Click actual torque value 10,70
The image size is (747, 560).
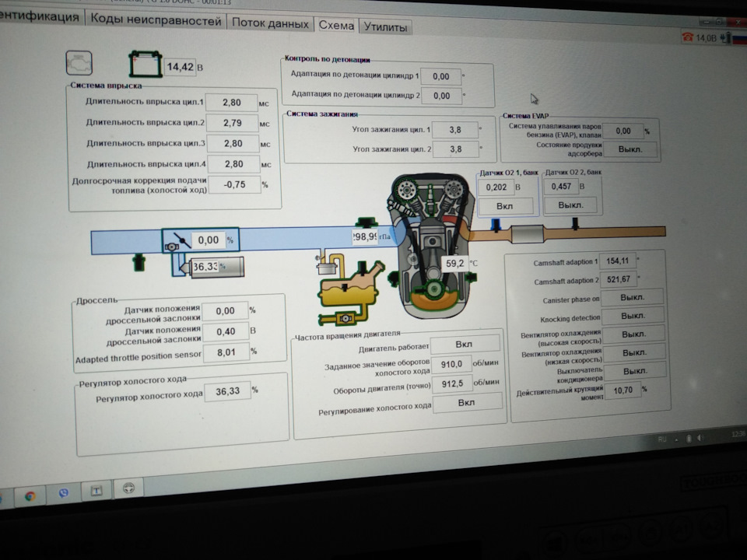tap(623, 390)
